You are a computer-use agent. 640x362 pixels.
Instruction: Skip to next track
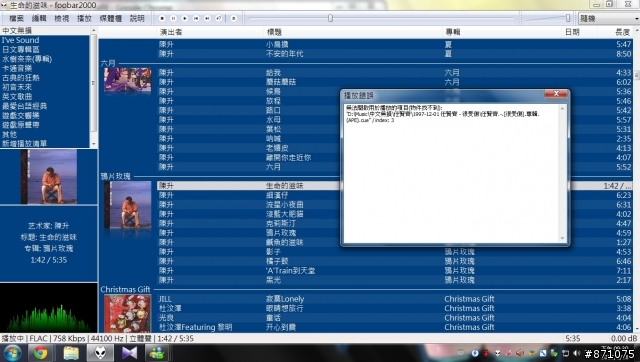point(208,18)
